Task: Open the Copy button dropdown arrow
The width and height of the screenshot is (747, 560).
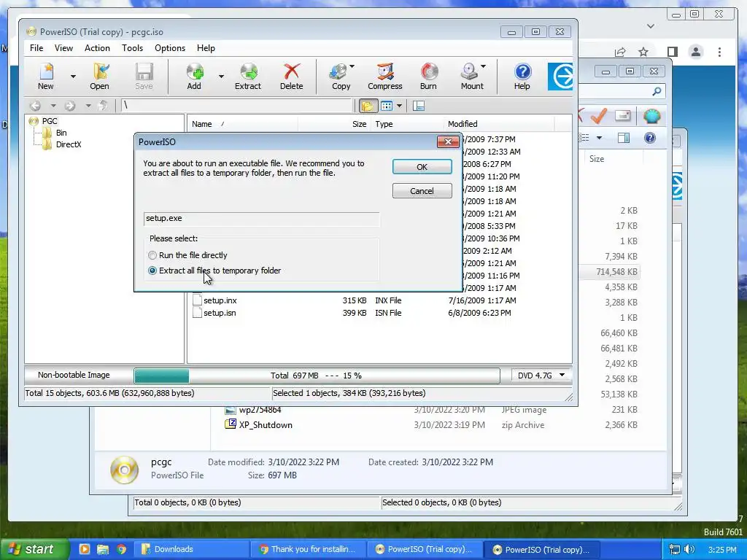Action: [352, 66]
